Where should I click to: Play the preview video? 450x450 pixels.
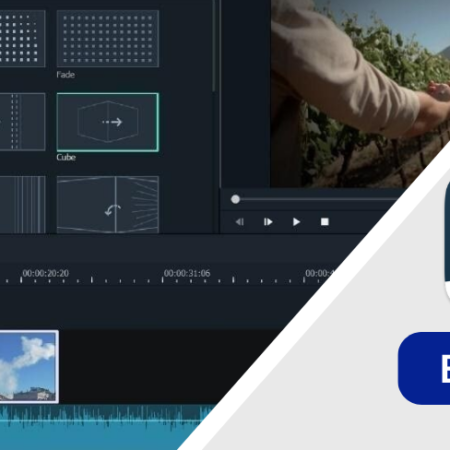296,222
